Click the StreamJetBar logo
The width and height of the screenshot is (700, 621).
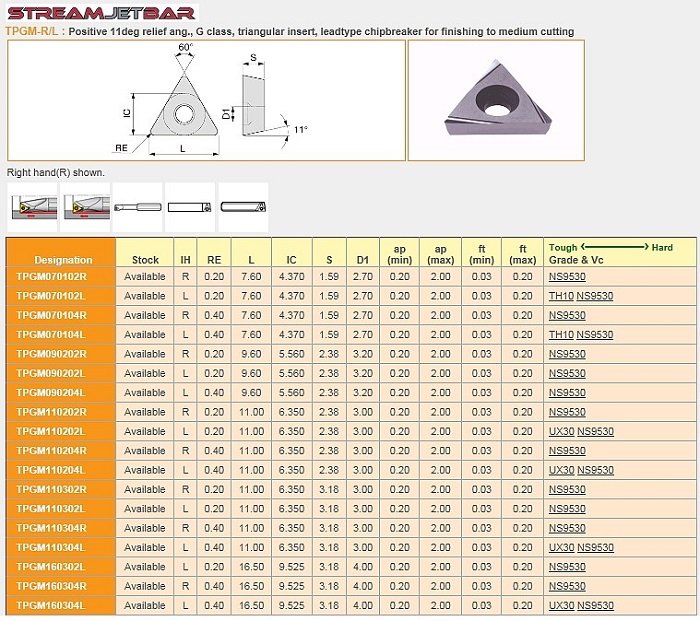[102, 13]
